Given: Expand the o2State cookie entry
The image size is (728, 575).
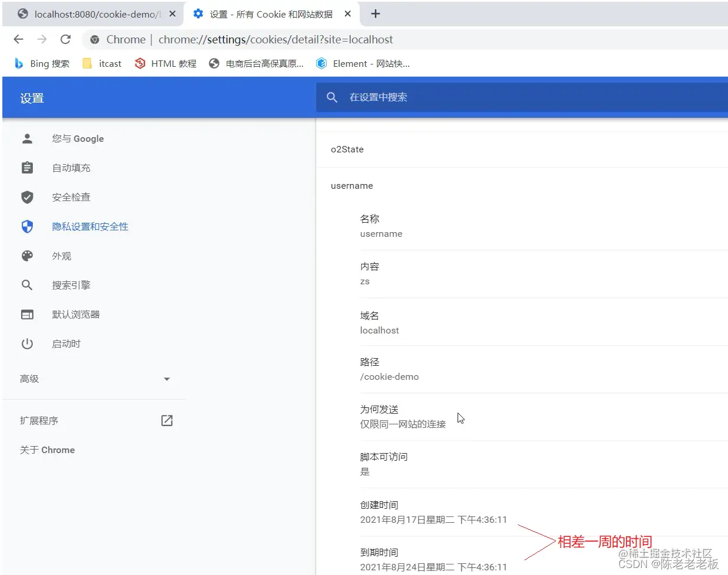Looking at the screenshot, I should (x=347, y=149).
